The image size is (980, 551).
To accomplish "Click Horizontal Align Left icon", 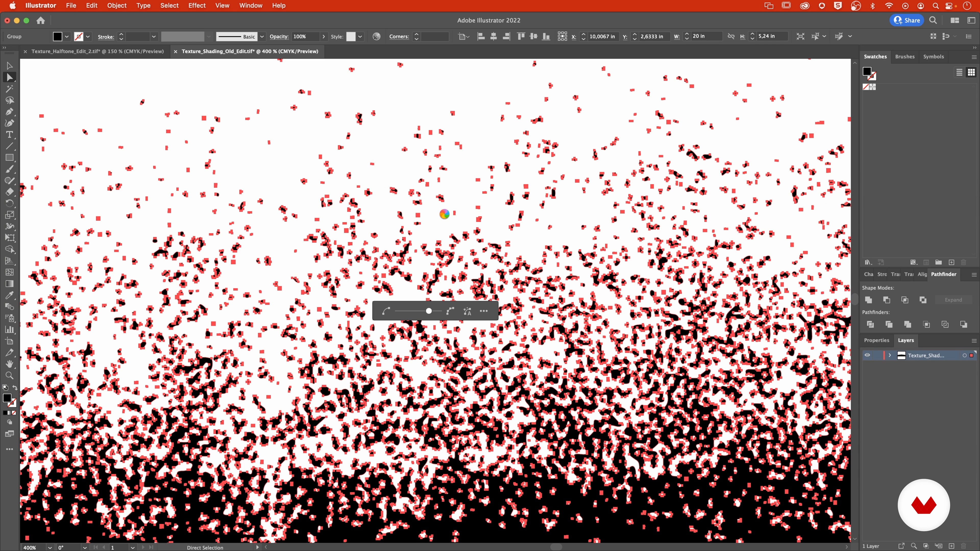I will tap(481, 36).
